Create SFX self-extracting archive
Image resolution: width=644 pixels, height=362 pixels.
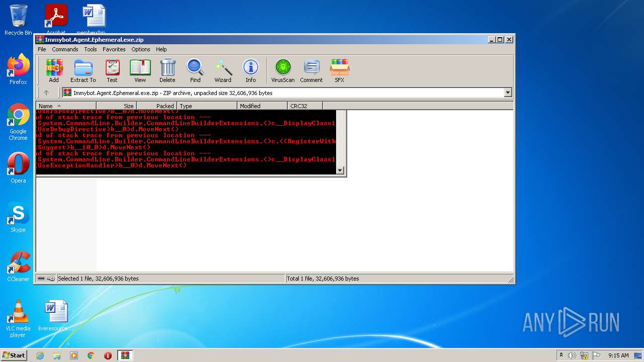(340, 71)
